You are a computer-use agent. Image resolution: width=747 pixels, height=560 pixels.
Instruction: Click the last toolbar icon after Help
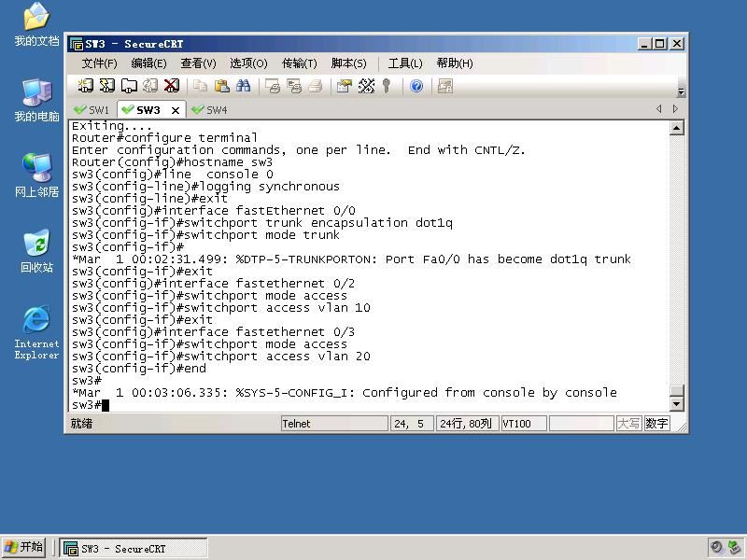click(445, 86)
